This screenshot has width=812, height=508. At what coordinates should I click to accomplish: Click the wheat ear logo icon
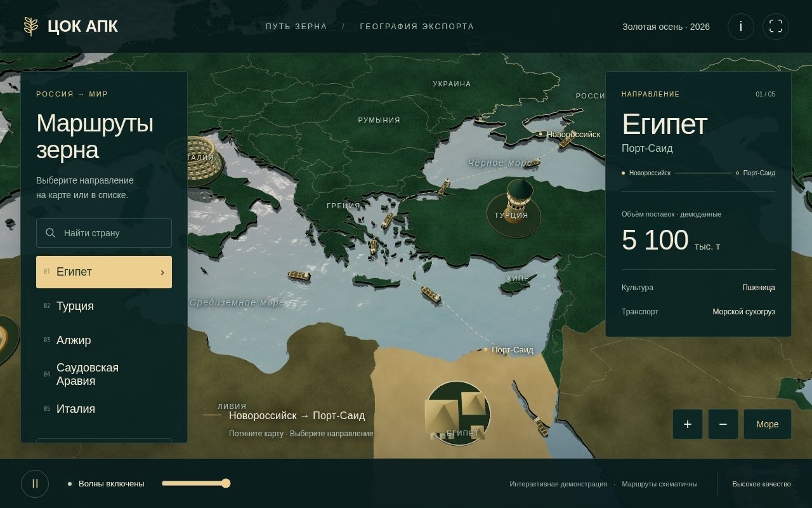(x=30, y=27)
